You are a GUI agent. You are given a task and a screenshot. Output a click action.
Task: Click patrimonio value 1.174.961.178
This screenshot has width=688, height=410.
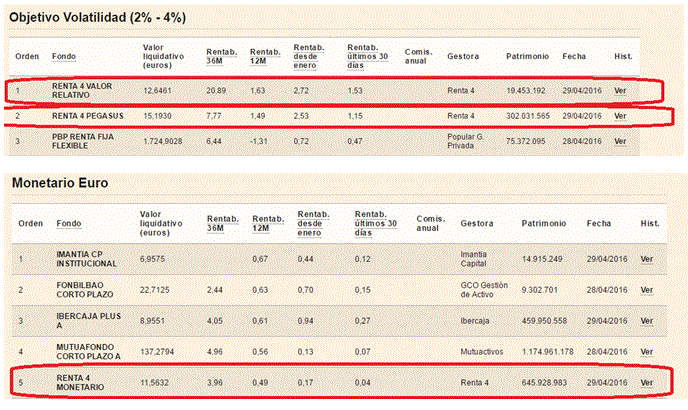click(548, 352)
